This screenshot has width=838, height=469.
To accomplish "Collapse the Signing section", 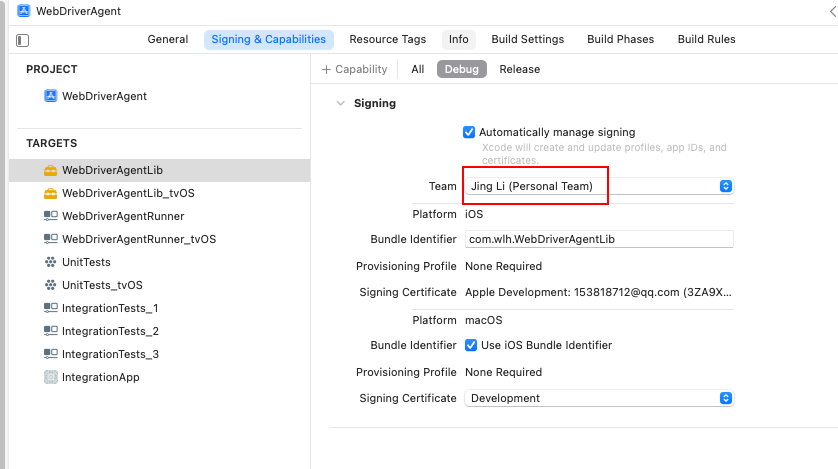I will [341, 103].
